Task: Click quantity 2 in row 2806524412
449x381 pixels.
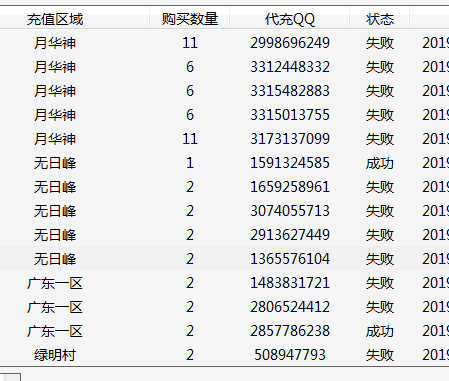Action: (190, 307)
